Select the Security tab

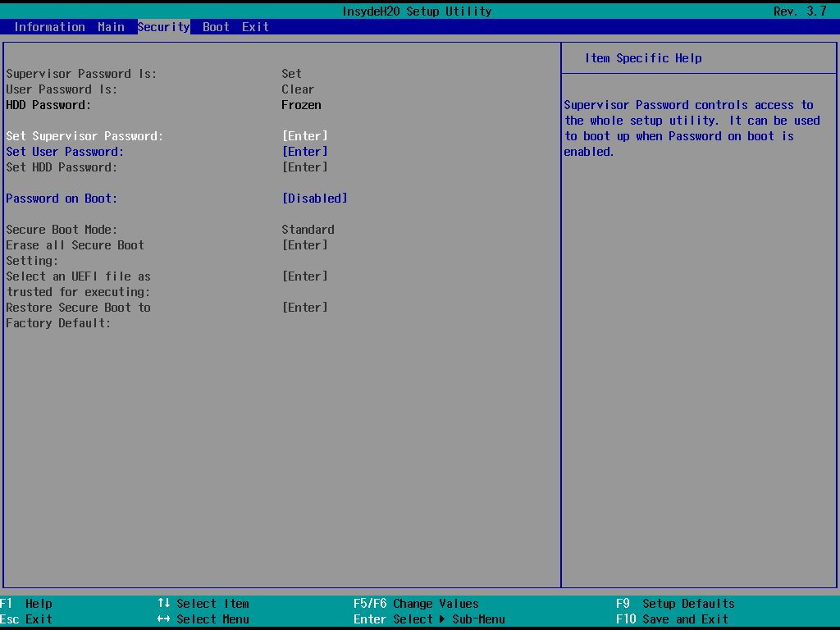point(164,27)
